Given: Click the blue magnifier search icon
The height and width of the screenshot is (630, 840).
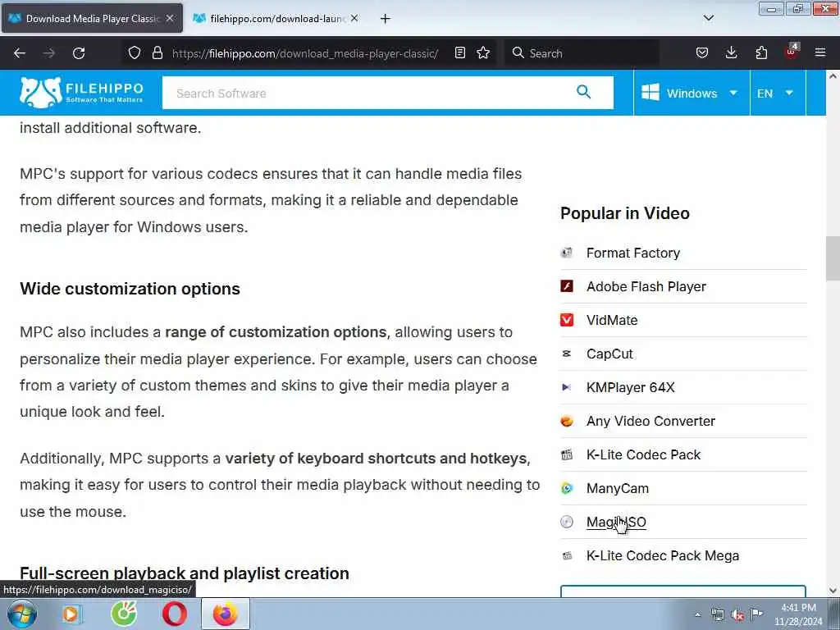Looking at the screenshot, I should 584,92.
